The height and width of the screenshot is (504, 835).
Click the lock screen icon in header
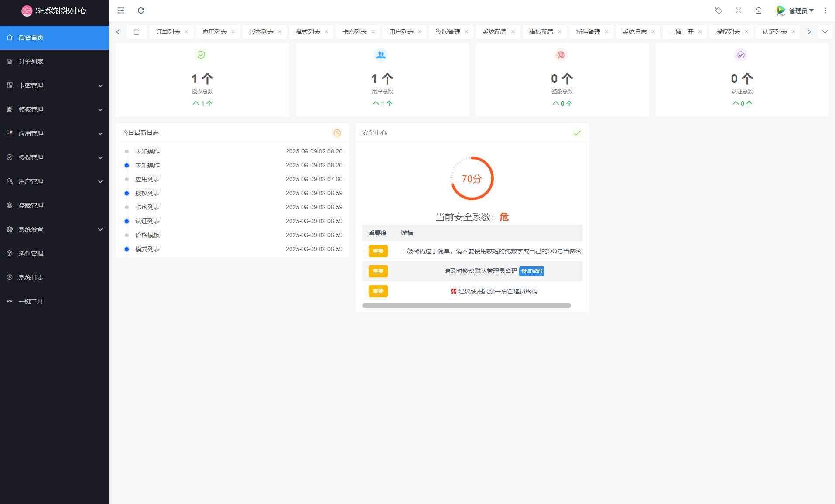tap(758, 10)
